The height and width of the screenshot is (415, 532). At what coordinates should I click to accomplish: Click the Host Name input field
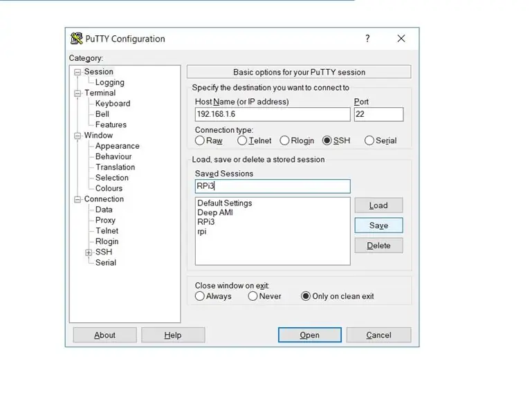273,114
